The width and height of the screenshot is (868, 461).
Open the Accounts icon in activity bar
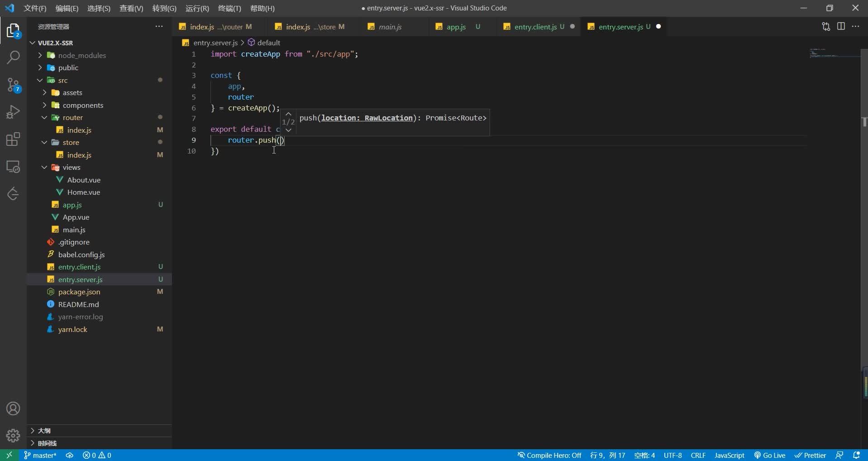13,408
